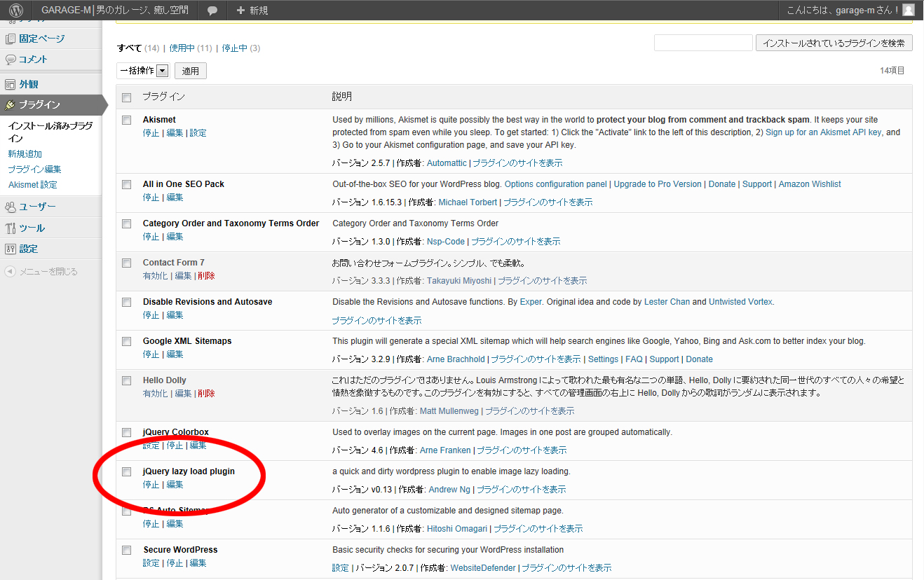Open the Andrew Ng author link
Screen dimensions: 924x580
point(449,490)
